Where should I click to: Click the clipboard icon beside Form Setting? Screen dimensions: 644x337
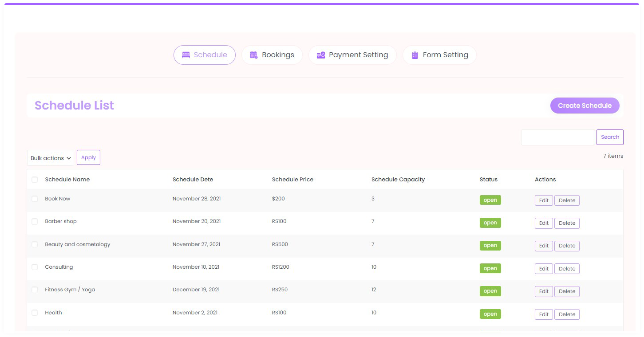point(415,55)
